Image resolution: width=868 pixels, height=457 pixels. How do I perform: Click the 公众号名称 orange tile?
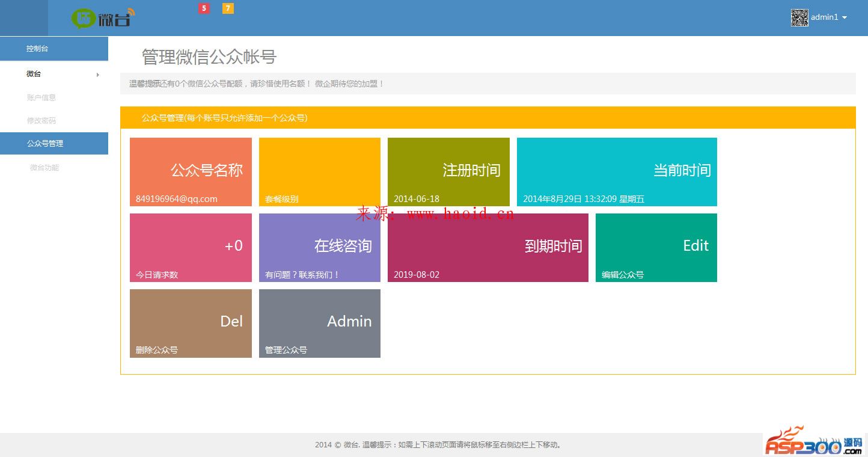[x=191, y=172]
